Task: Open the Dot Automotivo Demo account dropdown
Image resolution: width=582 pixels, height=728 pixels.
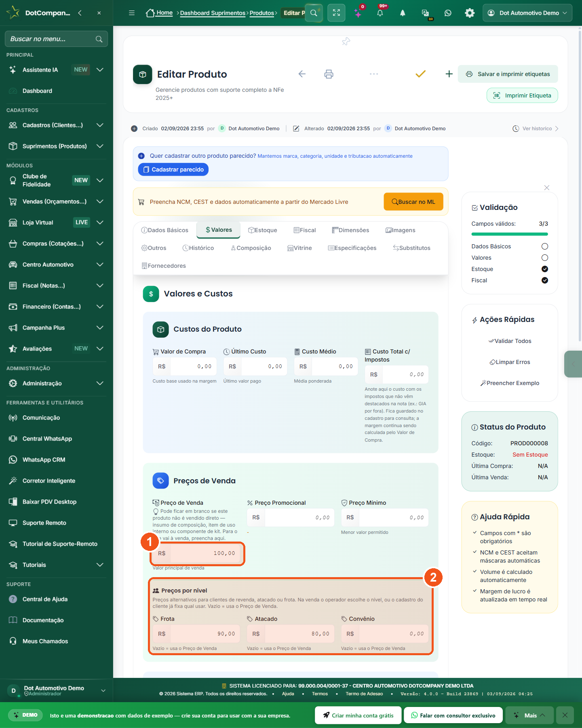Action: tap(527, 13)
